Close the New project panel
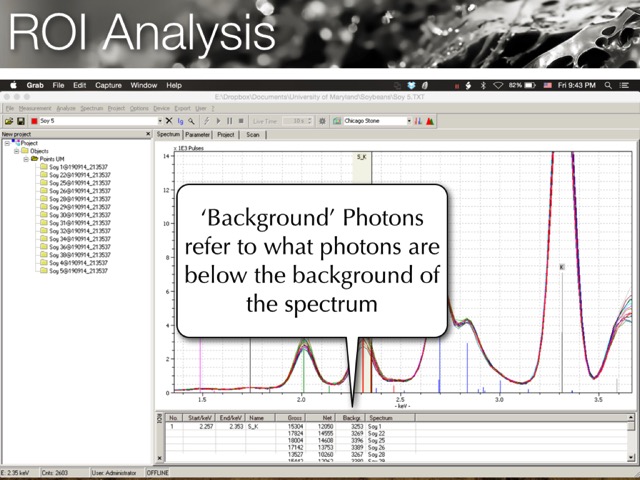 pos(149,134)
